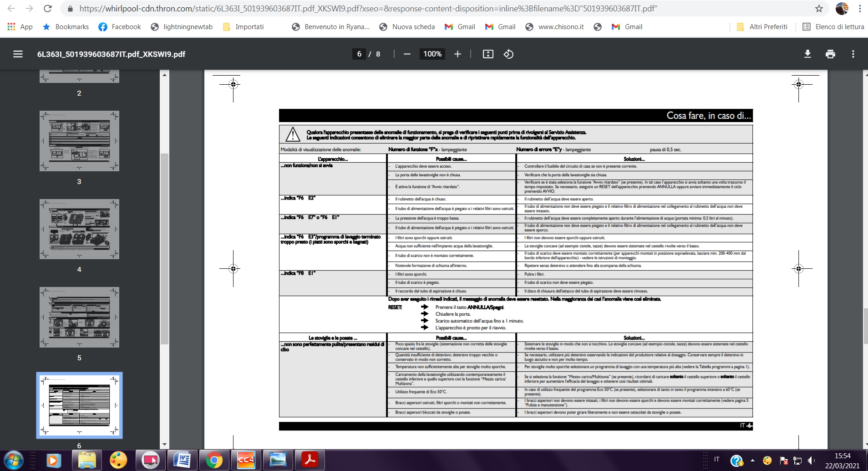Image resolution: width=868 pixels, height=471 pixels.
Task: Print the PDF document
Action: [830, 54]
